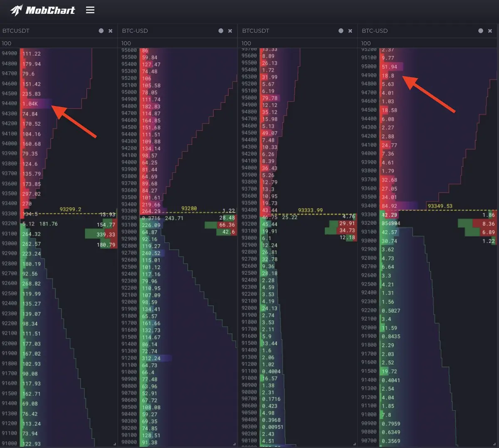Click the 42.6 trade volume bar

coord(227,232)
